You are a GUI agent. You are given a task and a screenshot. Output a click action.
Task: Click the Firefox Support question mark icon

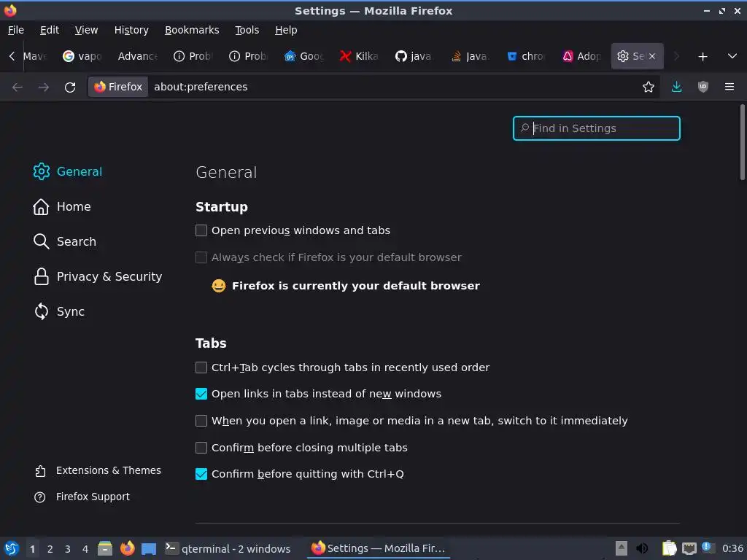click(40, 497)
